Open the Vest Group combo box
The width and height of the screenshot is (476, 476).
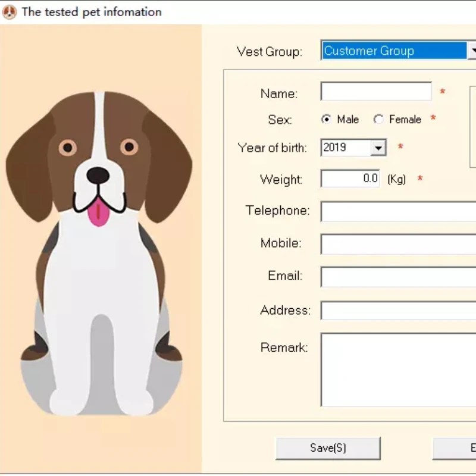pyautogui.click(x=394, y=51)
